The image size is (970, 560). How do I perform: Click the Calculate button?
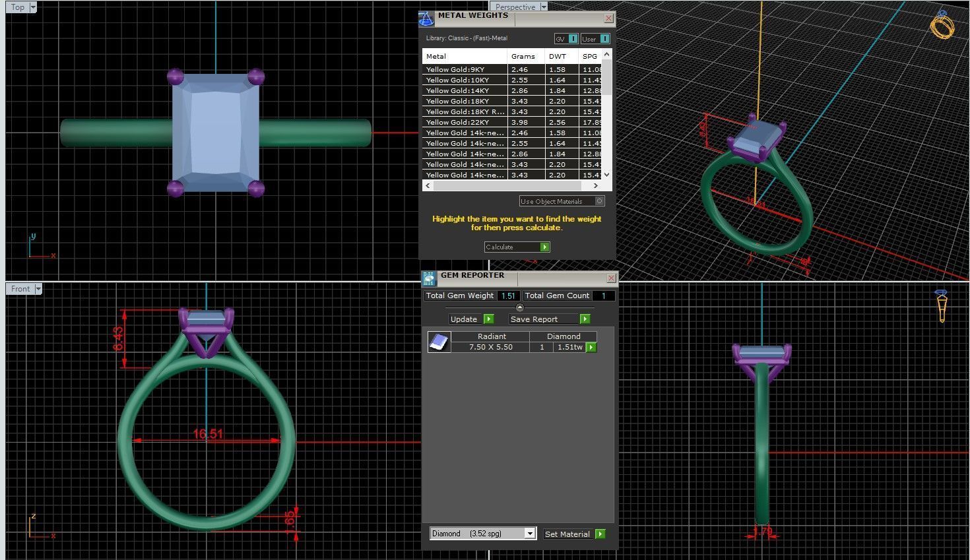point(517,247)
